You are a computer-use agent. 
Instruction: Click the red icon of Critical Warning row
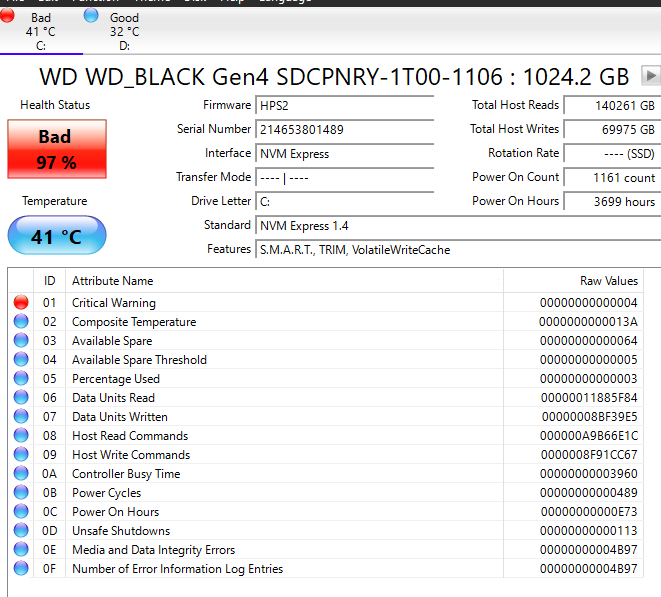(21, 302)
